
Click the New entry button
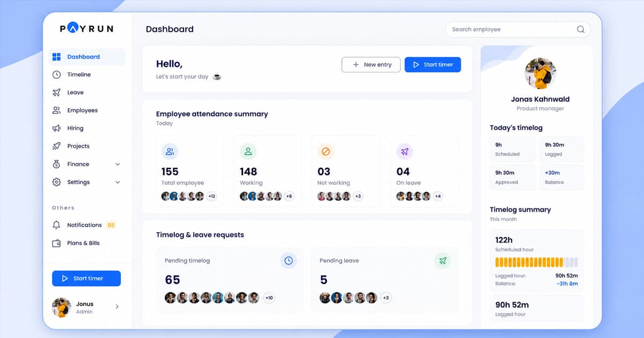tap(371, 64)
